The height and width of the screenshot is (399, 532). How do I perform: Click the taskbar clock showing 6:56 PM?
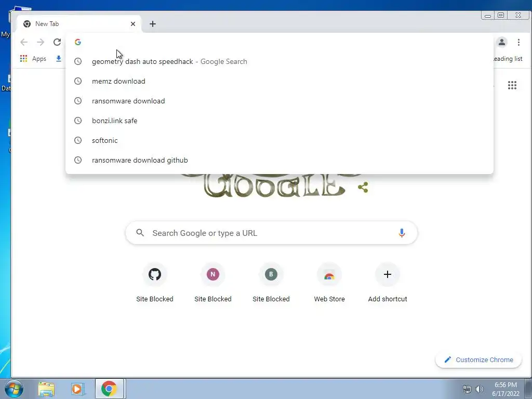(x=506, y=389)
